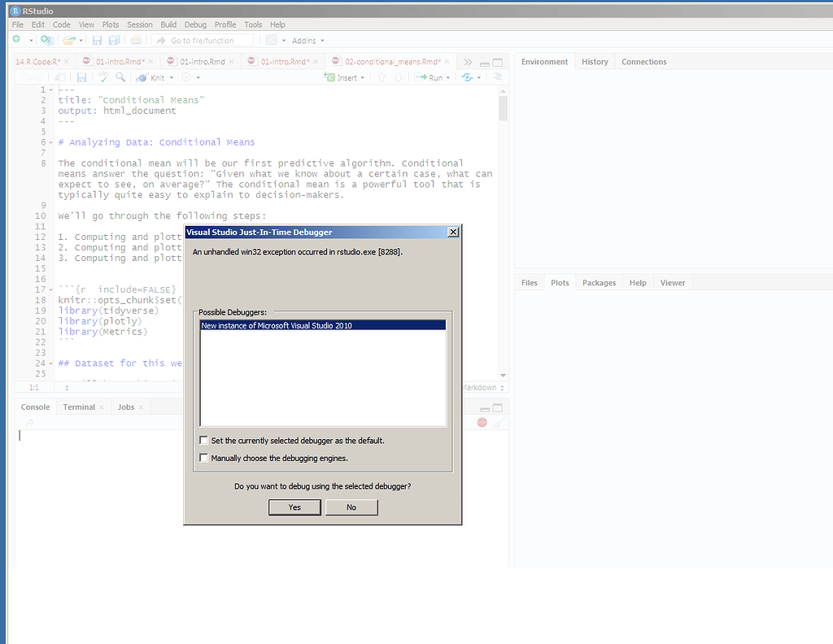Open the recent files dropdown arrow
The height and width of the screenshot is (644, 833).
tap(81, 41)
